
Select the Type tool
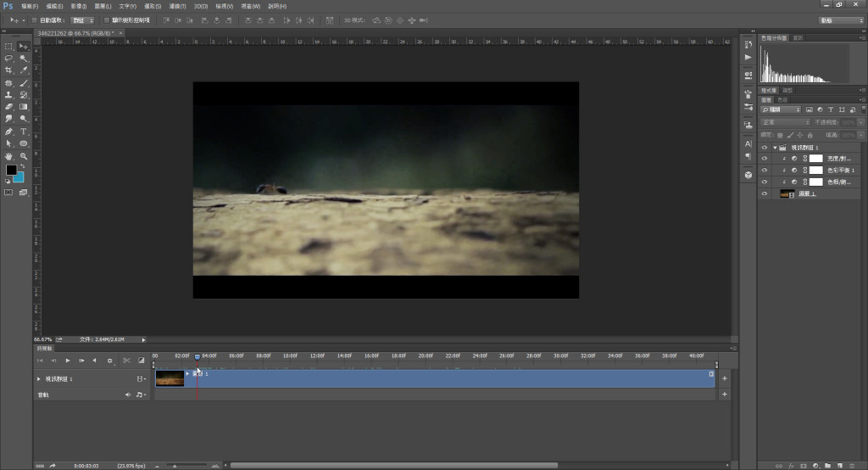24,131
